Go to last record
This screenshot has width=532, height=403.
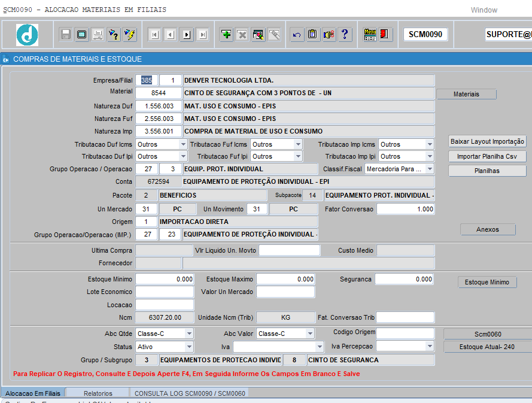[202, 35]
